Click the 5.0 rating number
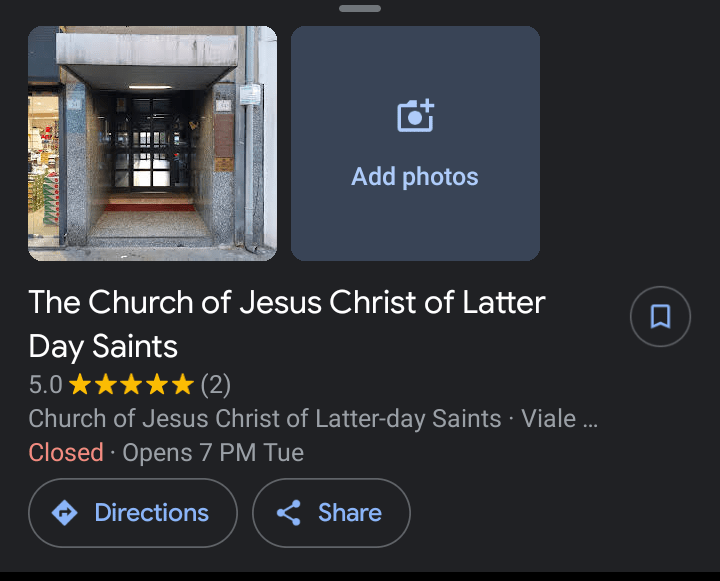The height and width of the screenshot is (581, 720). [x=45, y=384]
